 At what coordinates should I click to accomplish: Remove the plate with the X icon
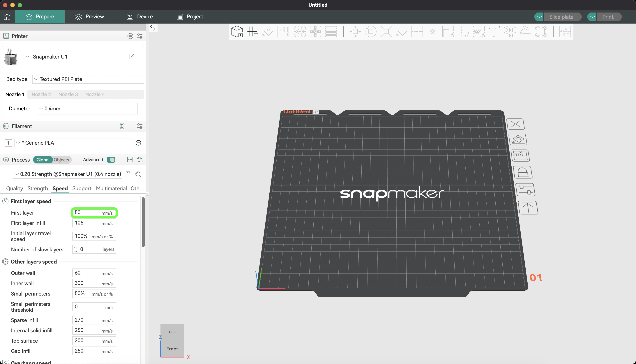(x=515, y=124)
